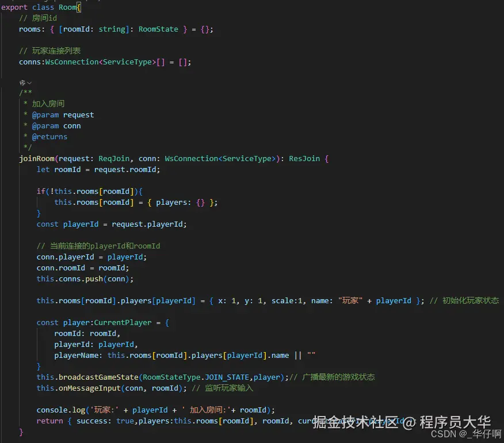Click the comment "// 监听玩家输入"
The height and width of the screenshot is (443, 504).
coord(223,388)
